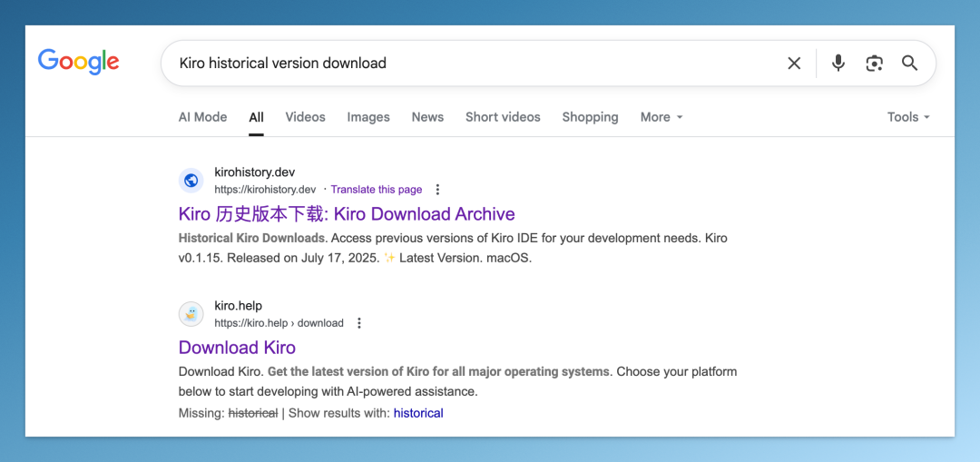This screenshot has height=462, width=980.
Task: Expand the More dropdown
Action: (661, 117)
